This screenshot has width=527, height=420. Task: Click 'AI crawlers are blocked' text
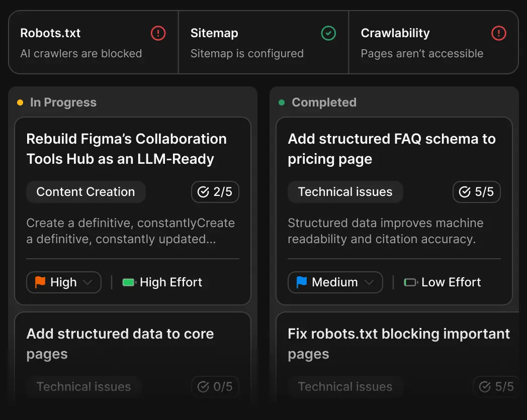(x=81, y=53)
